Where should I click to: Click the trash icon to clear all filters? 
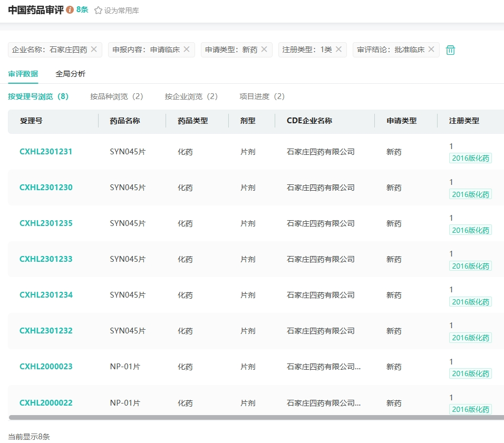[450, 50]
